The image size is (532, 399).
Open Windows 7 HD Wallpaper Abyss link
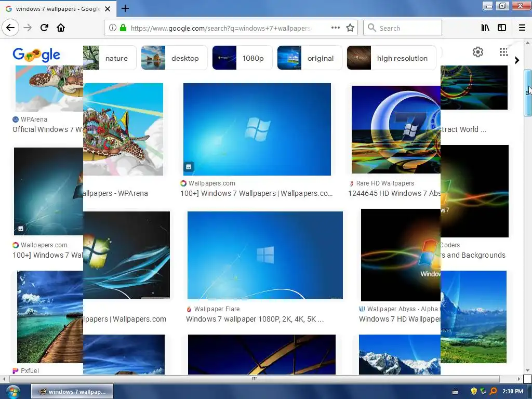point(400,319)
